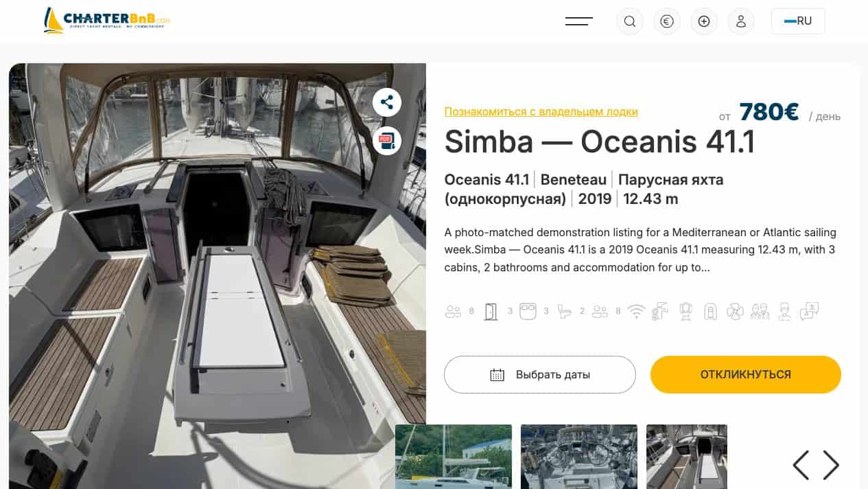This screenshot has width=868, height=489.
Task: Click the plus add-listing icon
Action: tap(703, 21)
